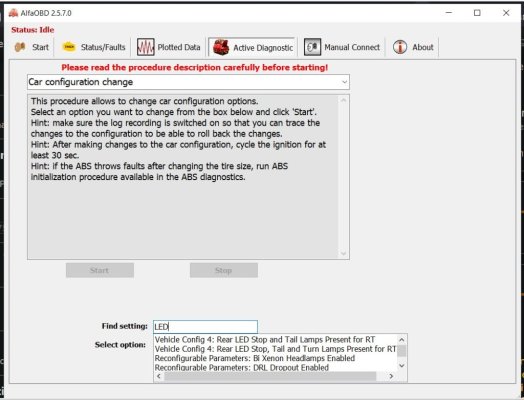This screenshot has height=400, width=524.
Task: Open the About tab
Action: tap(413, 47)
